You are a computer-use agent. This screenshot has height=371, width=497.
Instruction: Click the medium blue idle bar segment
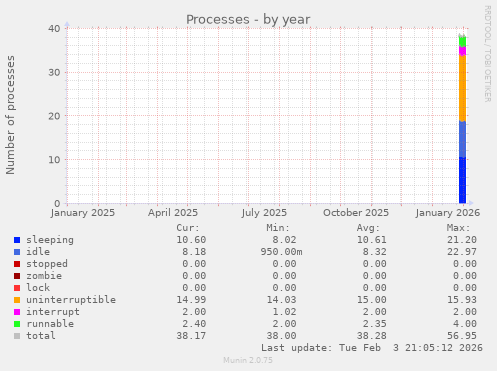462,139
